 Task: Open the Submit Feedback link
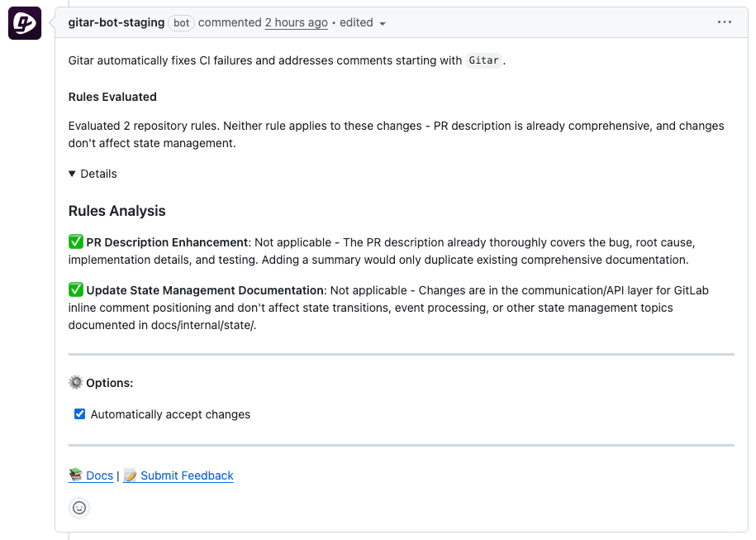point(187,475)
